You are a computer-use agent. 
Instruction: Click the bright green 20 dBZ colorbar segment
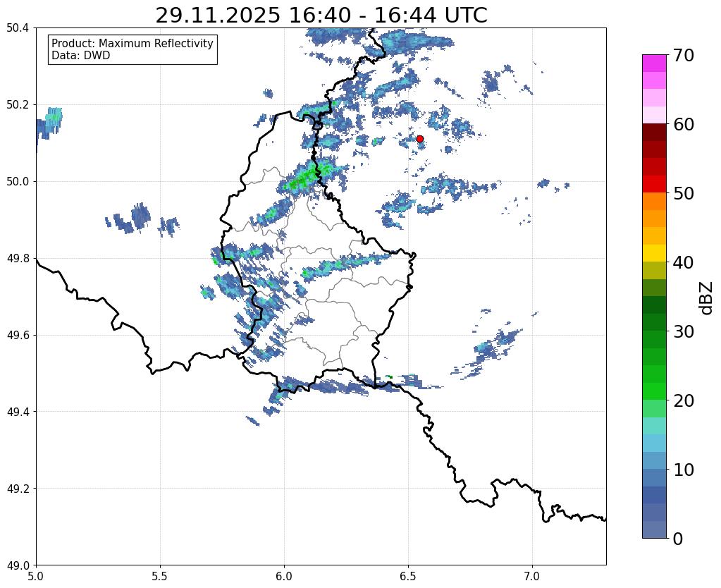click(654, 391)
